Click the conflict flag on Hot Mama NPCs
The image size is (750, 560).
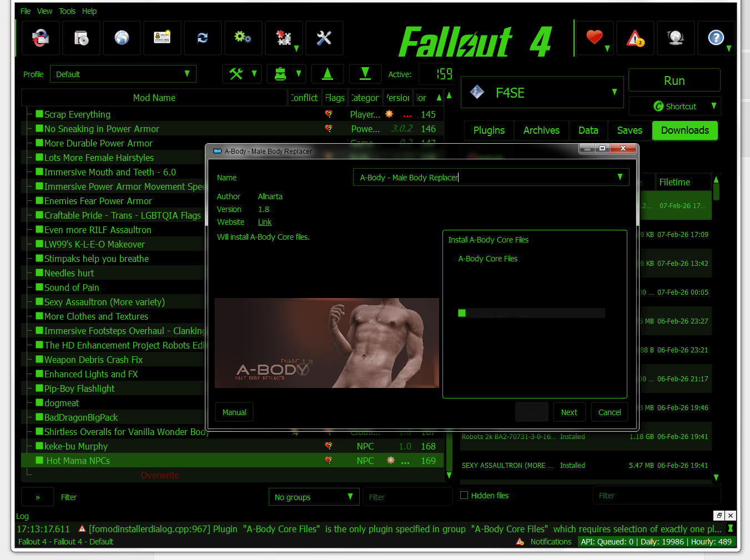(x=329, y=461)
